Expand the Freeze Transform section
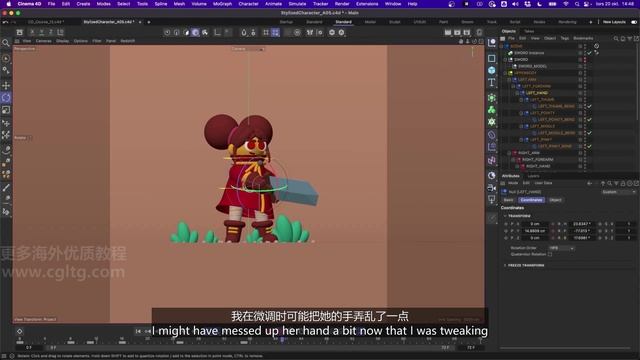Viewport: 640px width, 360px height. tap(505, 265)
